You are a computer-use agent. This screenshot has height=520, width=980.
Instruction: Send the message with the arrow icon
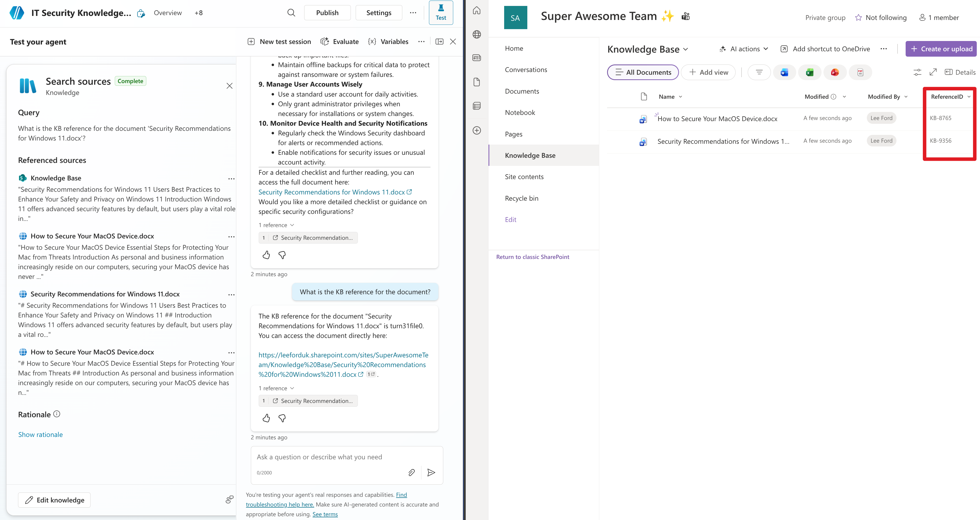coord(431,473)
